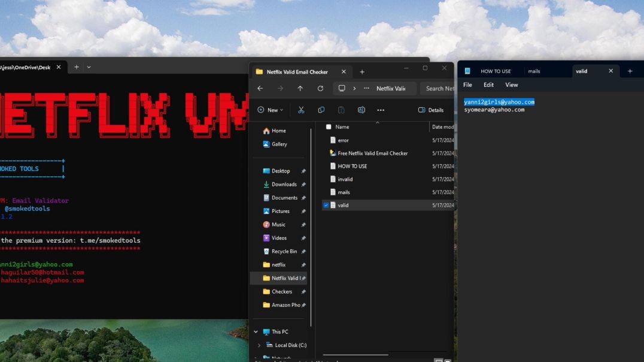This screenshot has width=644, height=362.
Task: Click the Paste icon in Explorer toolbar
Action: [341, 110]
